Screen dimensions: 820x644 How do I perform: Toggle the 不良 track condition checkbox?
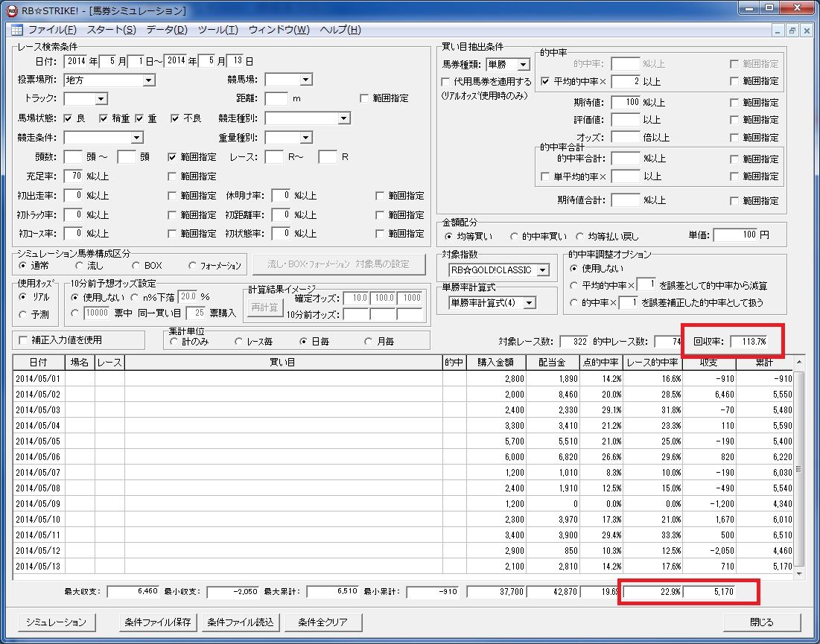click(175, 118)
